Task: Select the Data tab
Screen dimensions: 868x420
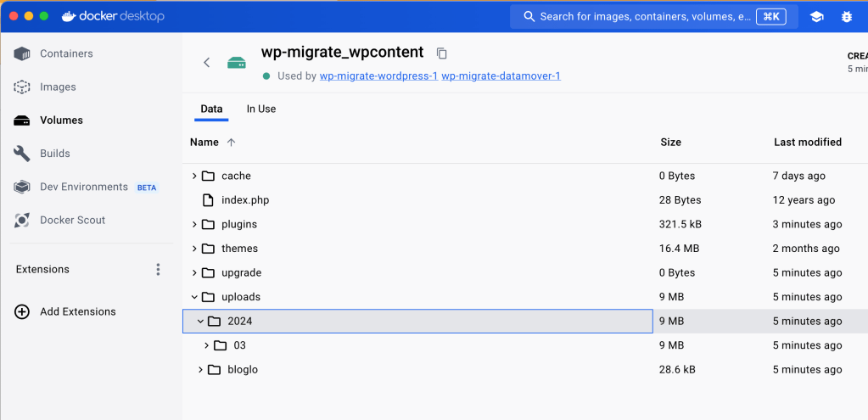Action: (211, 109)
